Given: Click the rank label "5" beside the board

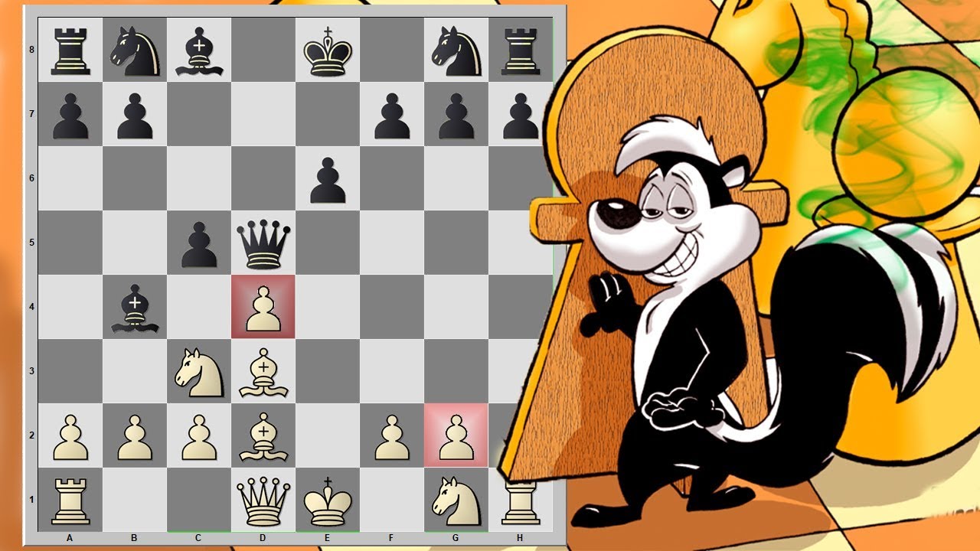Looking at the screenshot, I should pyautogui.click(x=30, y=243).
